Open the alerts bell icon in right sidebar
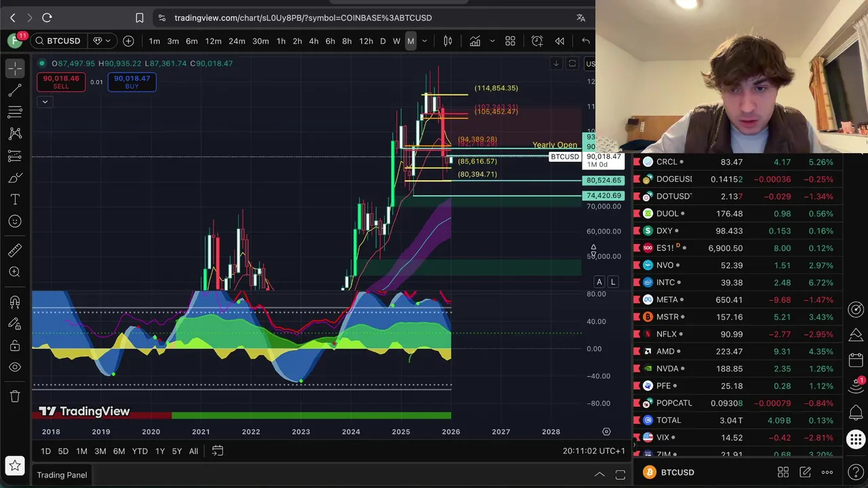 [x=856, y=412]
